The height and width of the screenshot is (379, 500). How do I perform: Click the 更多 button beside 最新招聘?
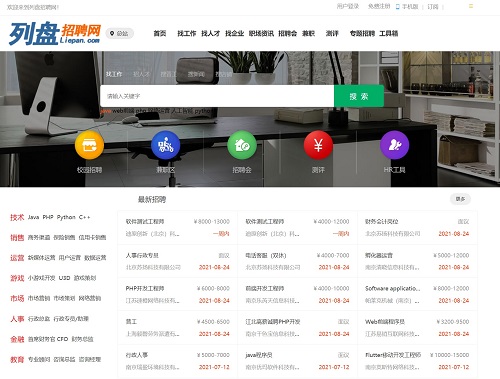[x=460, y=199]
